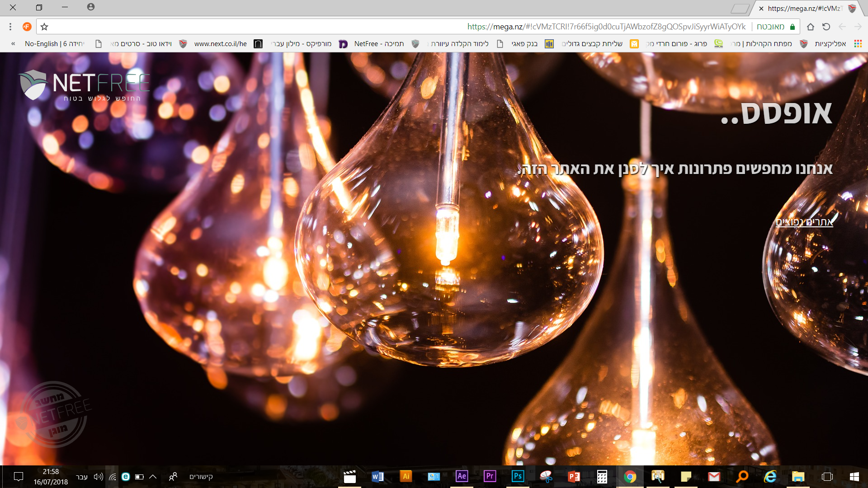Open the Windows Start menu

854,477
